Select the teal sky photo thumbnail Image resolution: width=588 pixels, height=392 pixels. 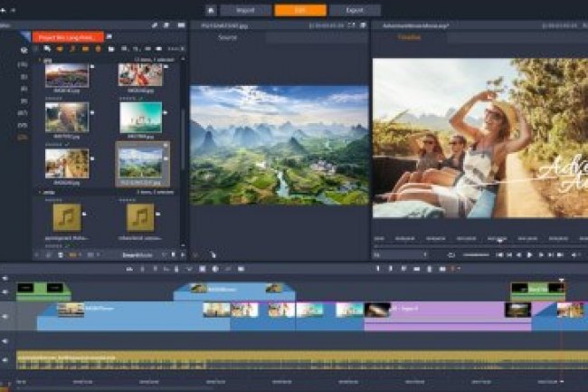[140, 118]
